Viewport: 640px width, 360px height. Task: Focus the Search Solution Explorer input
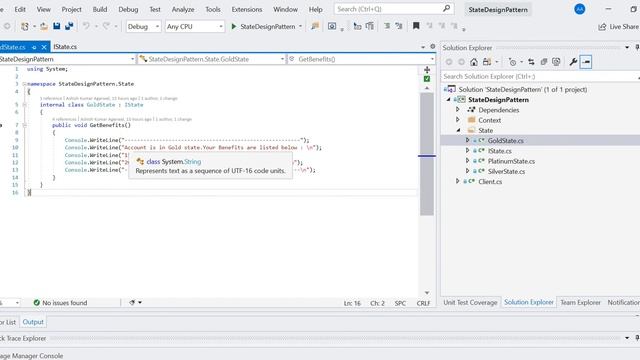(539, 76)
